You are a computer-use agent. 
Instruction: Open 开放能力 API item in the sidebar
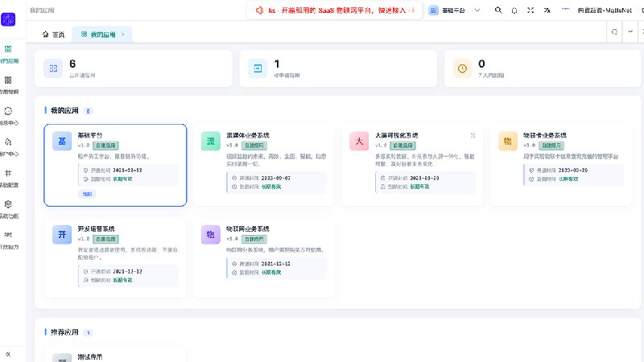pyautogui.click(x=9, y=241)
